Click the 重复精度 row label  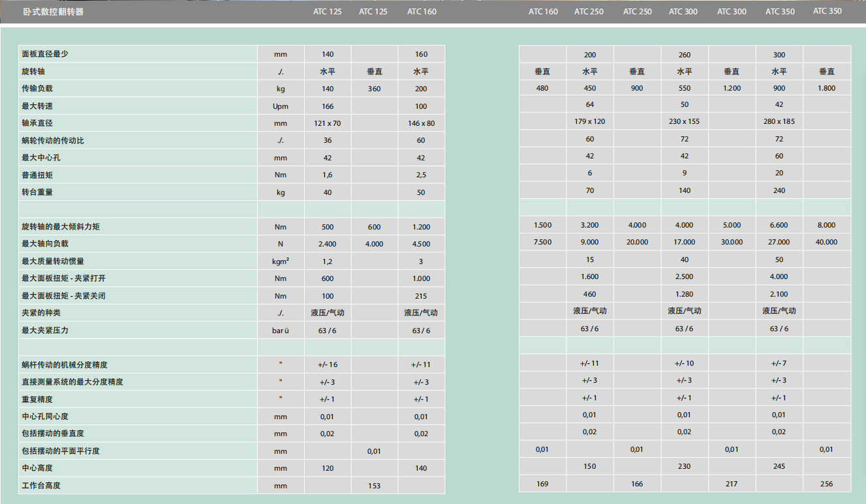tap(37, 399)
